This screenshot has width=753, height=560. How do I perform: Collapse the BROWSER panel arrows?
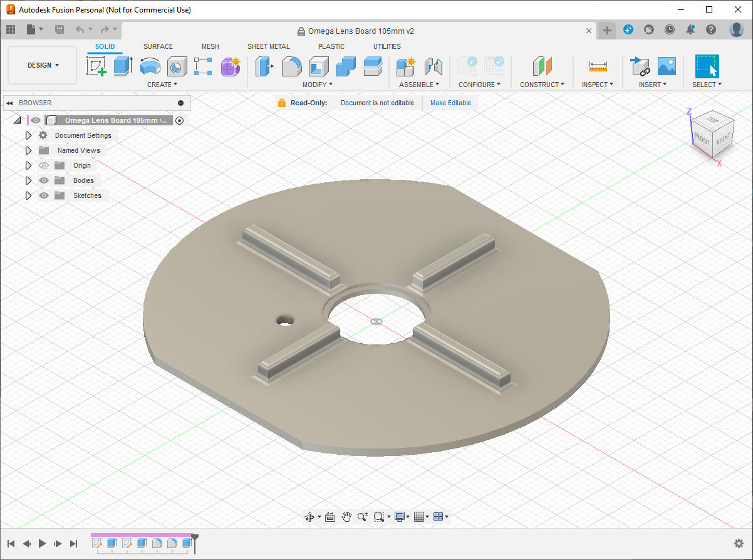pos(10,103)
